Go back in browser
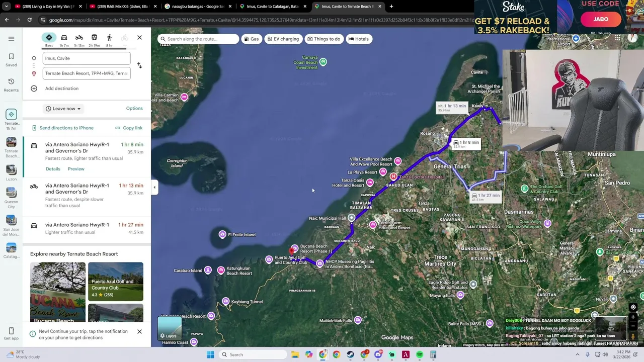 [7, 20]
